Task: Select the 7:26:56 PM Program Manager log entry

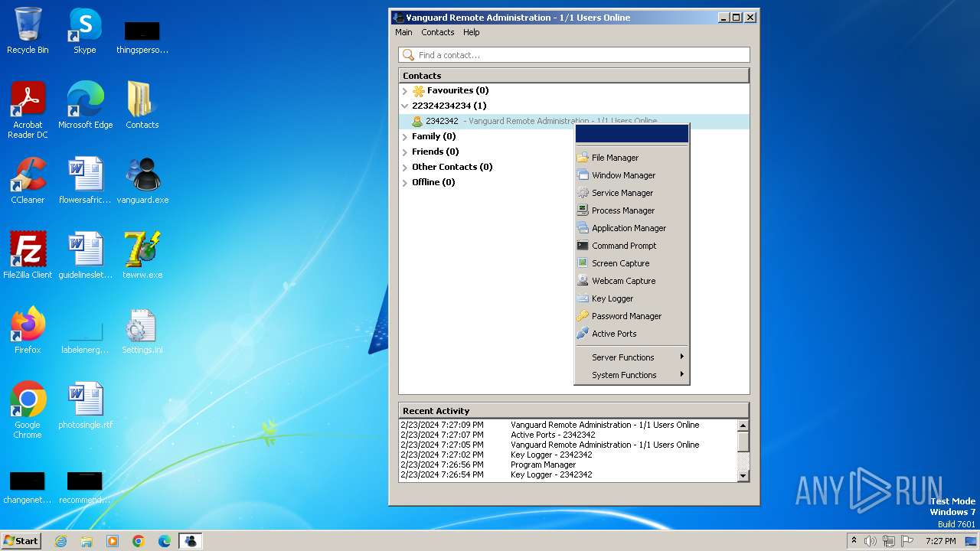Action: click(x=568, y=465)
